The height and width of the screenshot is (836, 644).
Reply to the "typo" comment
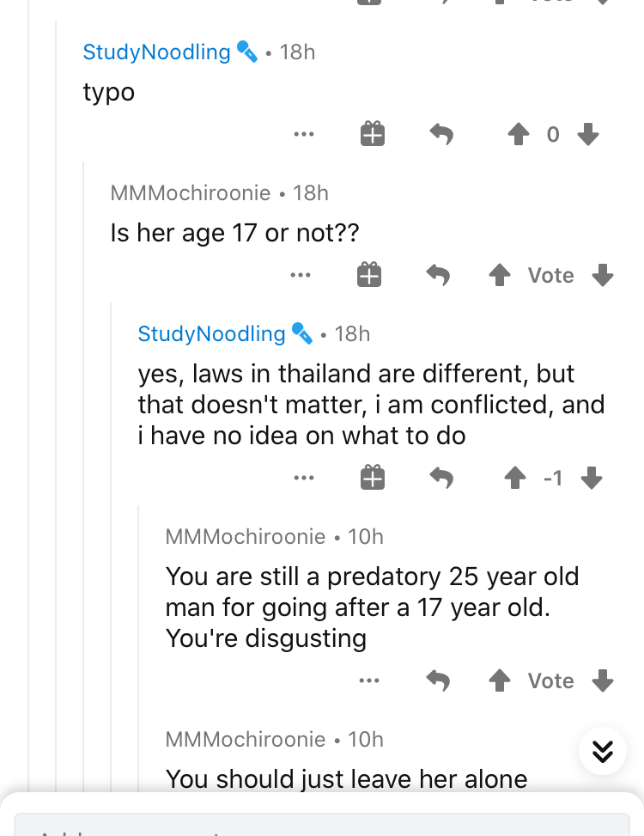pyautogui.click(x=440, y=134)
